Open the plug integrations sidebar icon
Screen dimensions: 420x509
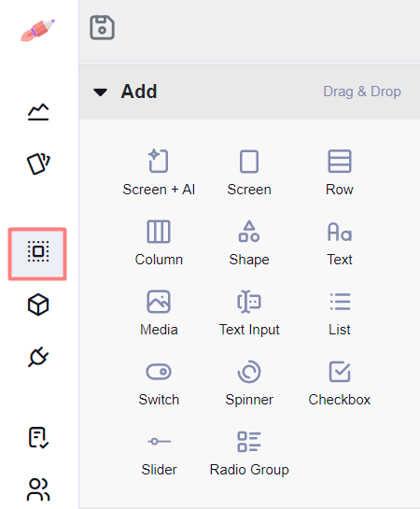coord(38,357)
